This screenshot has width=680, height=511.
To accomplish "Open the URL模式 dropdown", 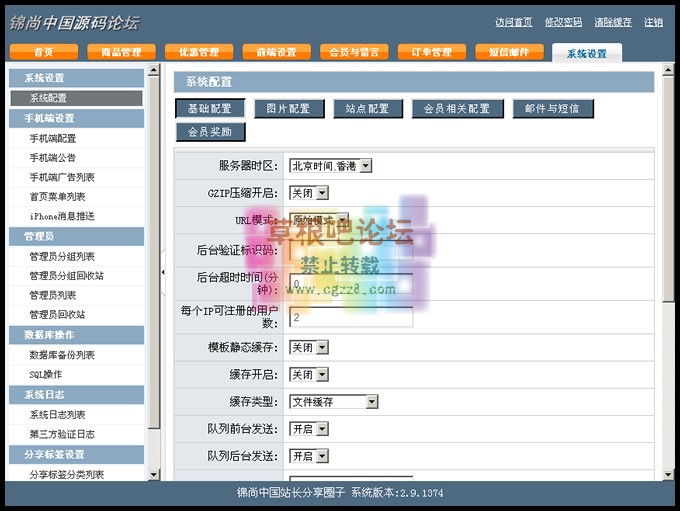I will [319, 220].
